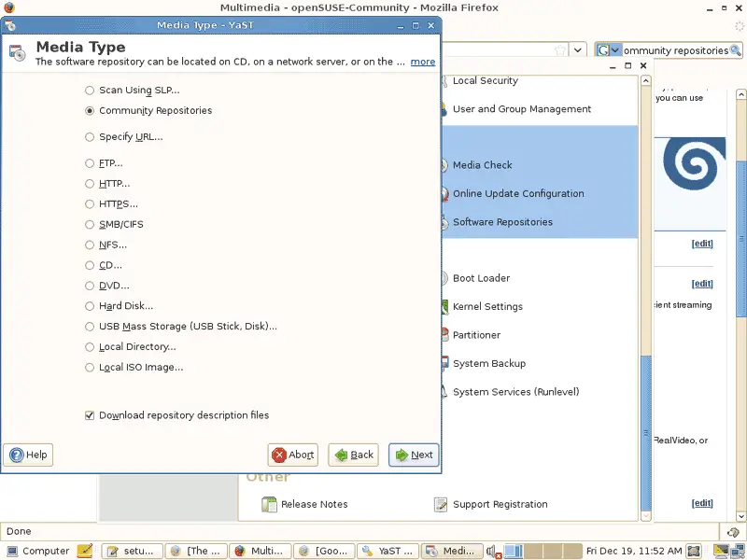Open the Help button in YaST dialog
This screenshot has height=560, width=747.
tap(28, 455)
